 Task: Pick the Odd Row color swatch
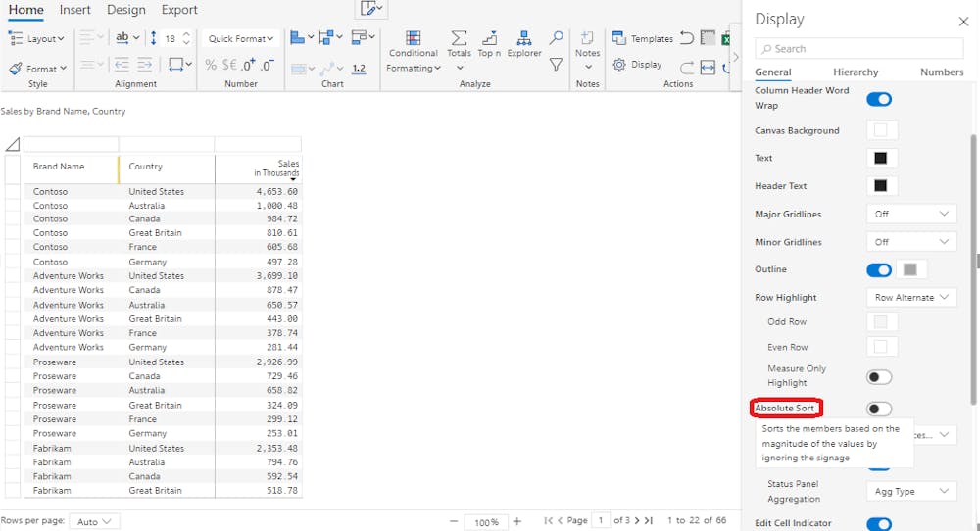click(881, 321)
